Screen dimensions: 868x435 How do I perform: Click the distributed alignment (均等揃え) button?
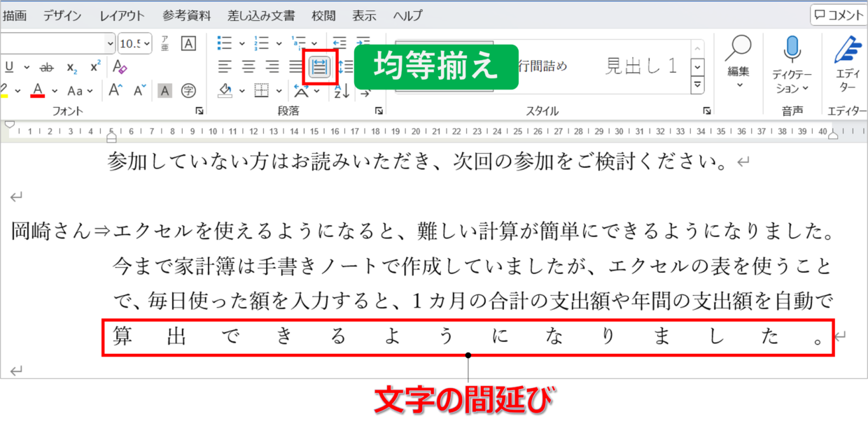pyautogui.click(x=320, y=67)
